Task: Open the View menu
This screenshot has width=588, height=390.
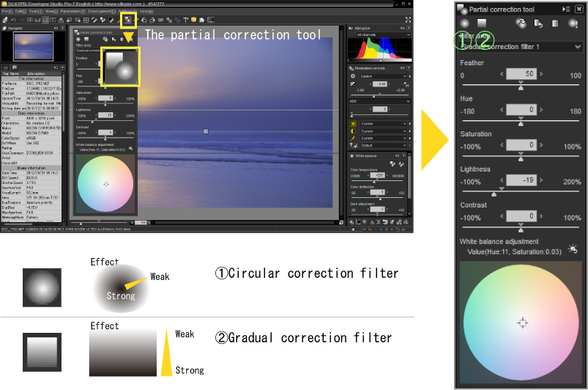Action: coord(52,12)
